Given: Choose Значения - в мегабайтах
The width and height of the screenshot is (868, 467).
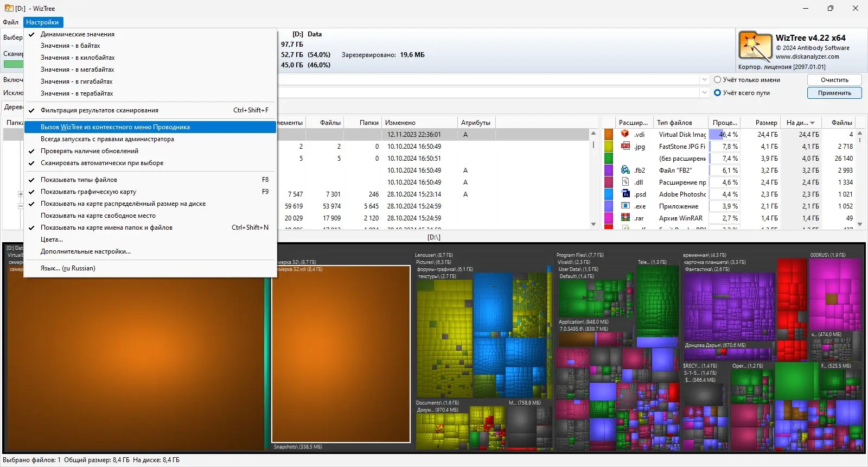Looking at the screenshot, I should 150,70.
